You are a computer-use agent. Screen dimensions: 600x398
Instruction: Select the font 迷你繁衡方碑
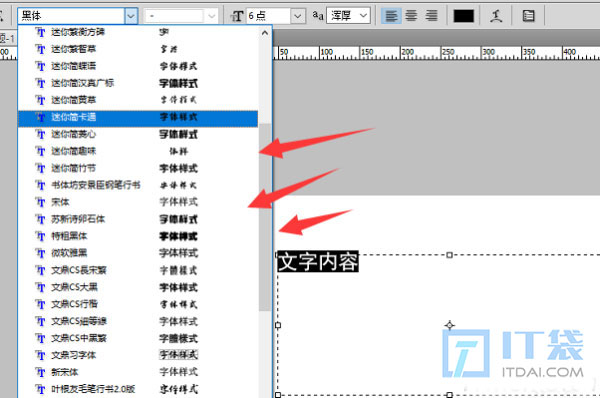[138, 32]
